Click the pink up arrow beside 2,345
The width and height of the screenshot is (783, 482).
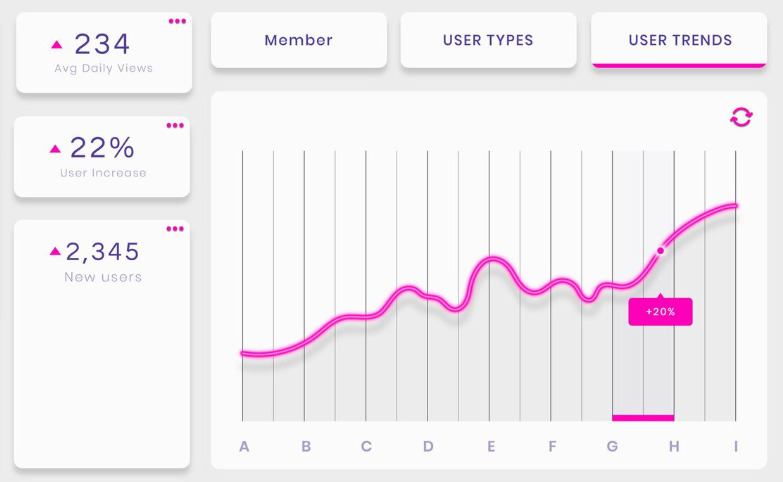(x=55, y=252)
